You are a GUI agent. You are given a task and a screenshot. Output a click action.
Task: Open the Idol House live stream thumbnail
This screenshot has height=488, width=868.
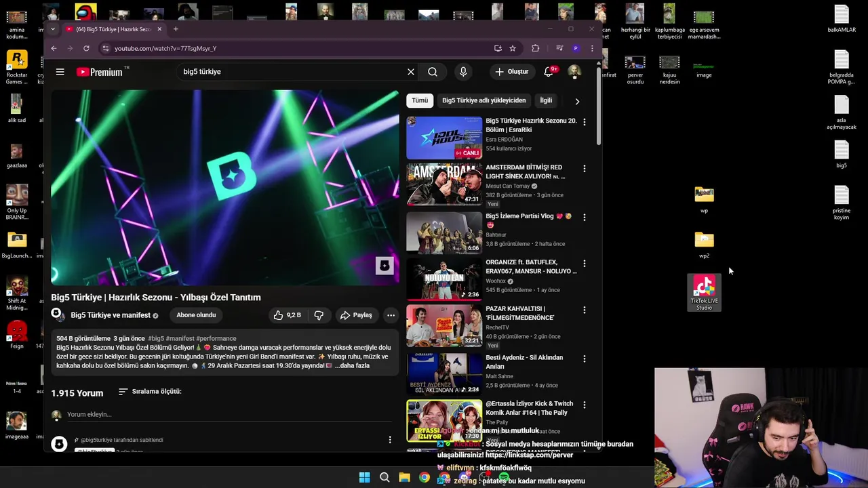[444, 138]
